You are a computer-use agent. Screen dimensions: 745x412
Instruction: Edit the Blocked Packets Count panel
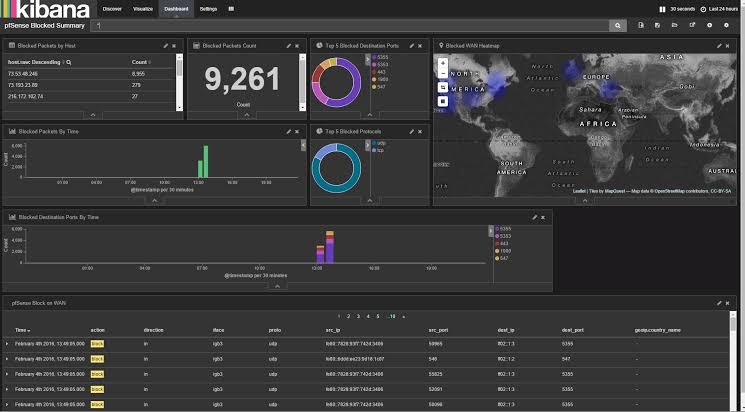tap(288, 46)
